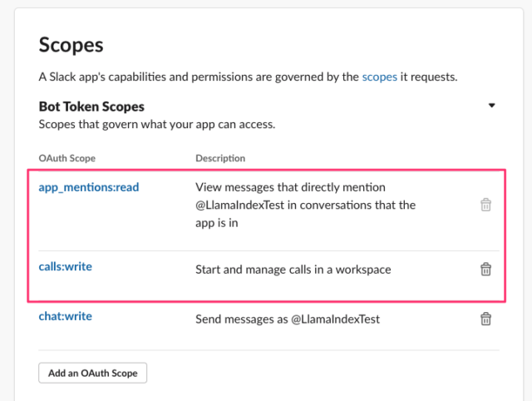Open the app_mentions:read scope link
532x401 pixels.
(89, 187)
